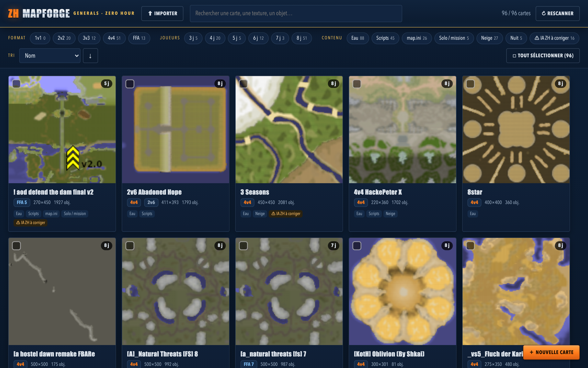Open the 2v6 Abadoned Hope thumbnail
The image size is (588, 368).
(176, 129)
